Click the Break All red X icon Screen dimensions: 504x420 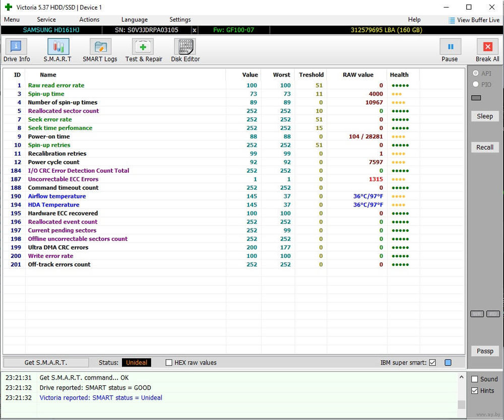[x=487, y=46]
